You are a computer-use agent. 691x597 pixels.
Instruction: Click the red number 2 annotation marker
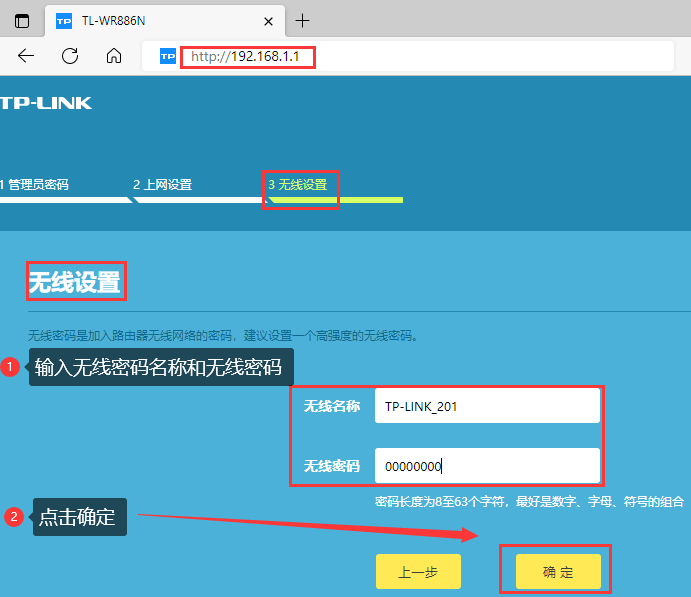(x=14, y=517)
